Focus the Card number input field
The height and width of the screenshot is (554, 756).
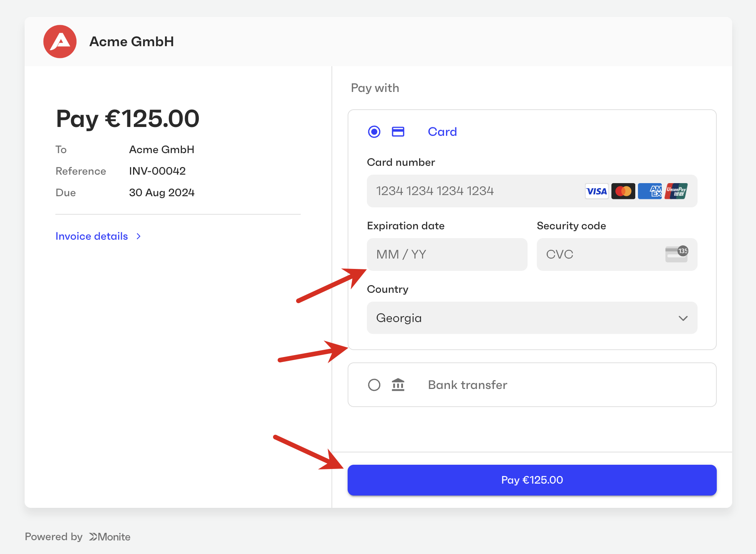tap(473, 191)
